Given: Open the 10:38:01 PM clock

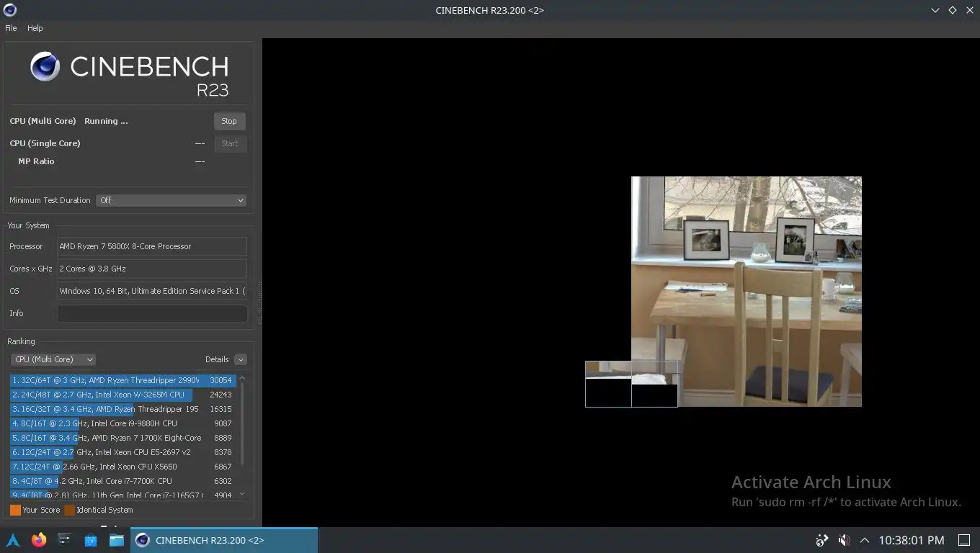Looking at the screenshot, I should pyautogui.click(x=911, y=540).
